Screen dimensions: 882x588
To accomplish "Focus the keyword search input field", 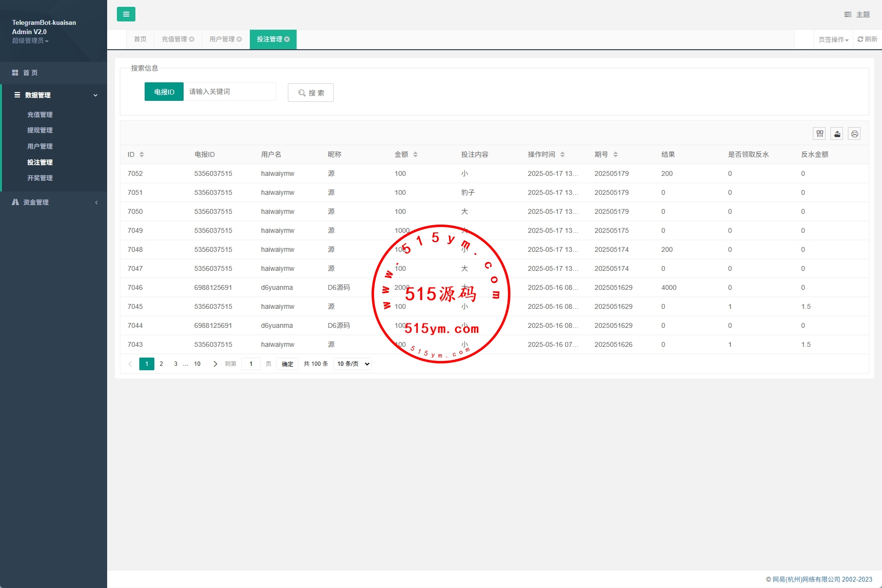I will point(229,92).
